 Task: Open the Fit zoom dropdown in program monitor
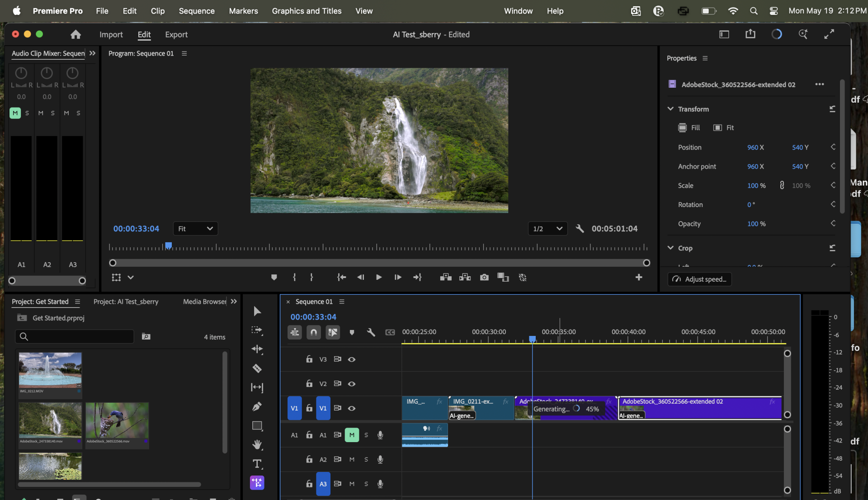pos(195,228)
